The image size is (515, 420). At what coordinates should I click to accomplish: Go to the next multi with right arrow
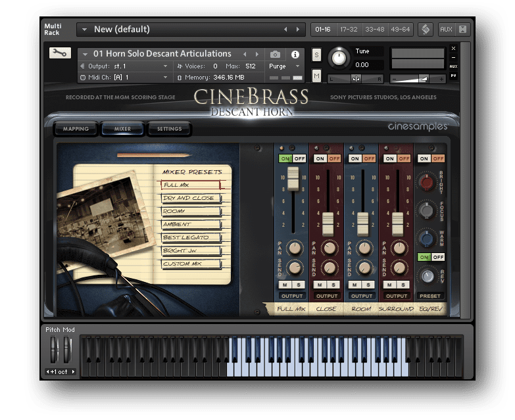297,29
